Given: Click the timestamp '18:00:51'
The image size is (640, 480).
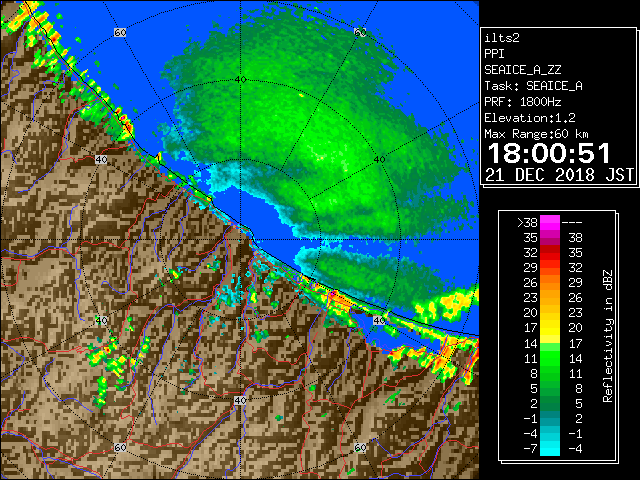Looking at the screenshot, I should 549,153.
